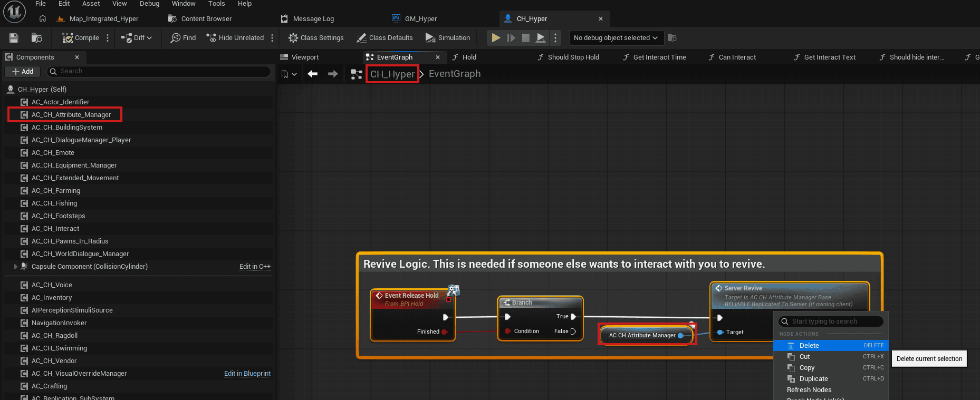Close the CH_Hyper tab
This screenshot has width=980, height=400.
coord(601,19)
